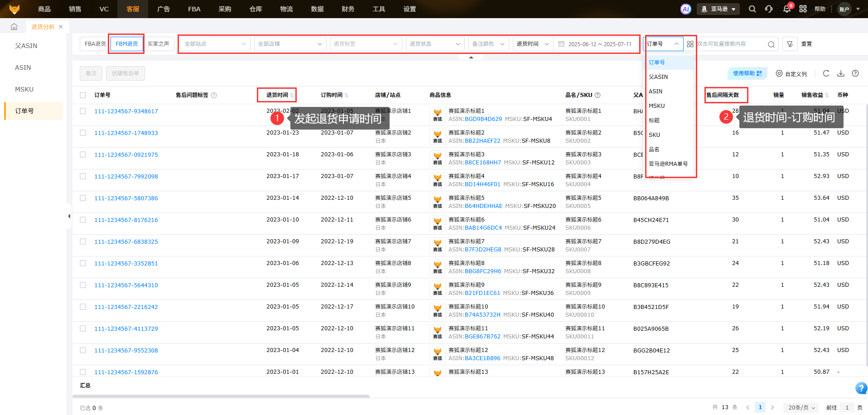Viewport: 868px width, 415px height.
Task: Click the download export icon
Action: pos(841,73)
